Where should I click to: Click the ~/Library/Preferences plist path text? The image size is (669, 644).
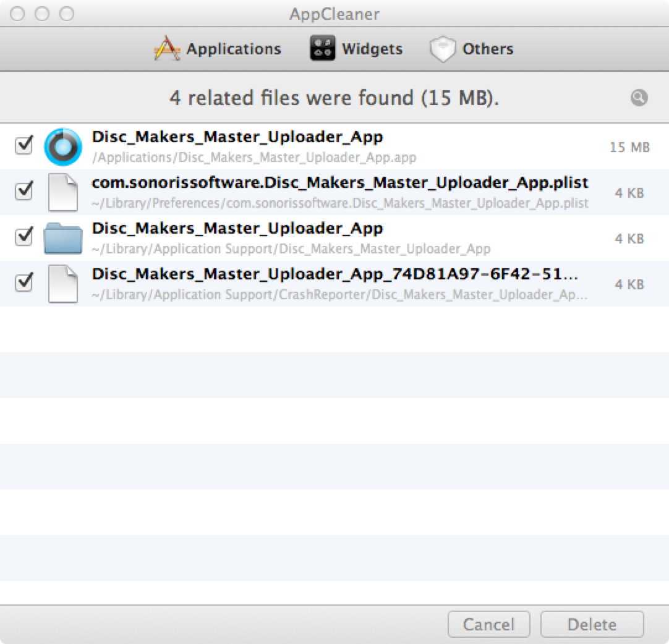click(340, 203)
